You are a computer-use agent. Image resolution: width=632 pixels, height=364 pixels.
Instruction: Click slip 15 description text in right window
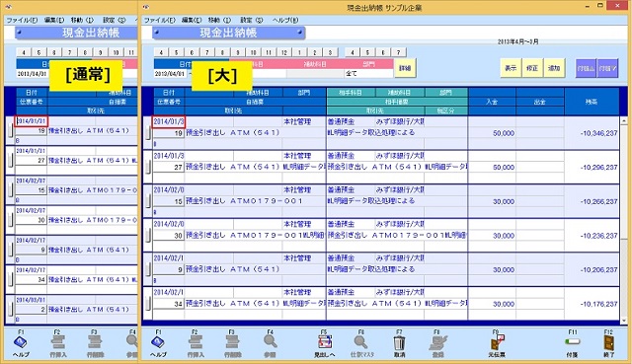[244, 201]
